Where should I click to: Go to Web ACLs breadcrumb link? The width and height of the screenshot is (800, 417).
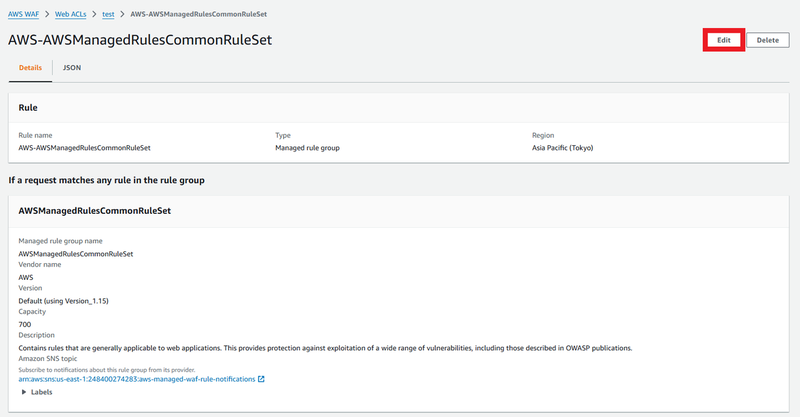70,14
